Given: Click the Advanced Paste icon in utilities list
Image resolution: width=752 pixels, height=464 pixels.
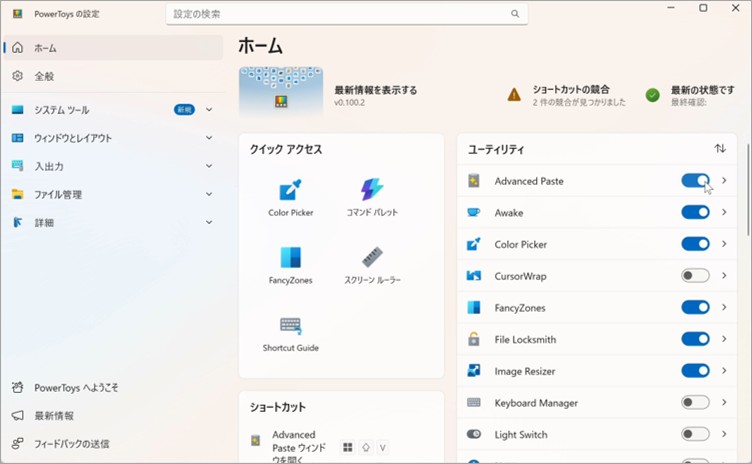Looking at the screenshot, I should (473, 181).
